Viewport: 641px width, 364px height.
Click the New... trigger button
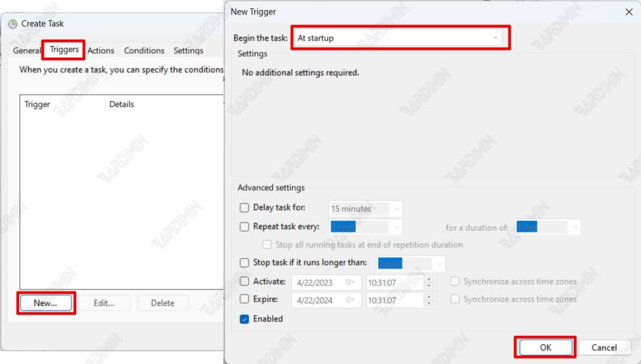click(x=46, y=303)
